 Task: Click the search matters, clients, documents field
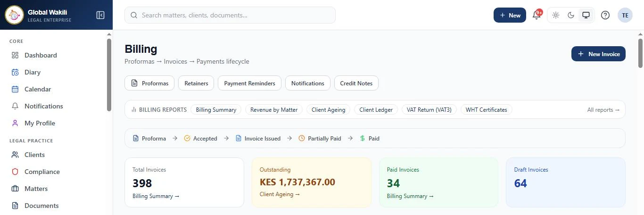click(230, 15)
